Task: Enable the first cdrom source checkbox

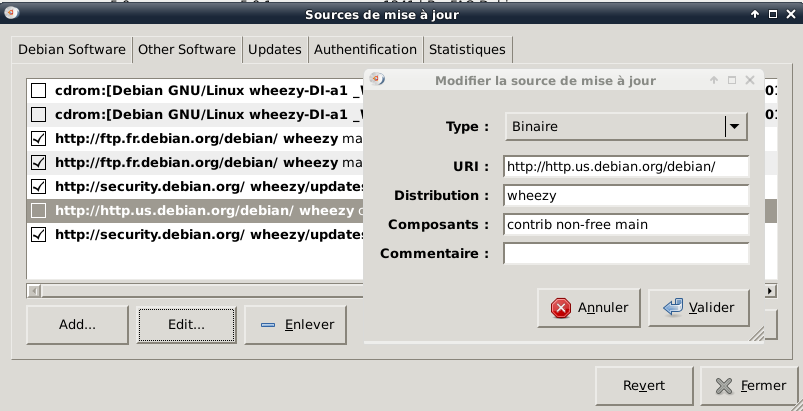Action: tap(38, 91)
